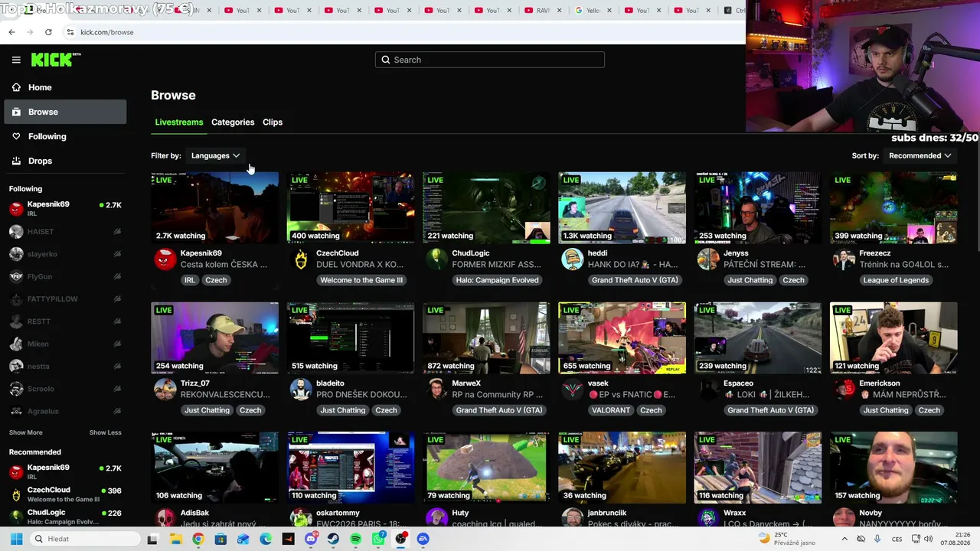Open ChudLogic in the Recommended sidebar list
The width and height of the screenshot is (980, 551).
65,517
